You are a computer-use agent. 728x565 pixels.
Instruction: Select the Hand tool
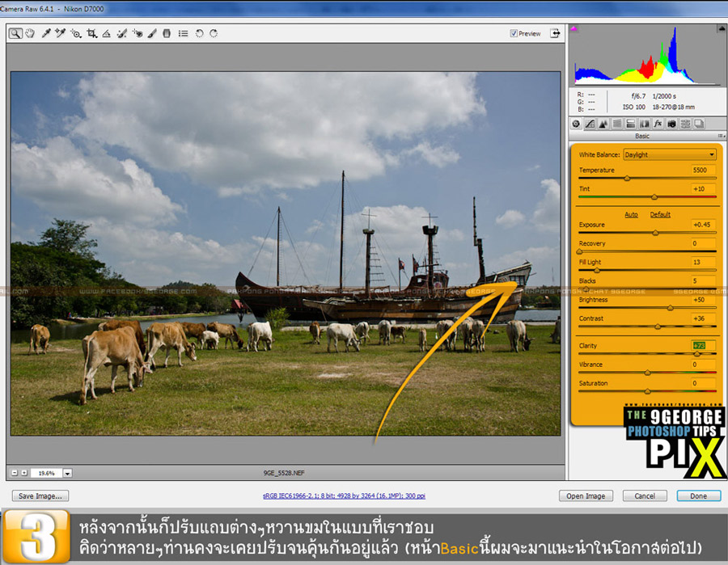[x=30, y=33]
